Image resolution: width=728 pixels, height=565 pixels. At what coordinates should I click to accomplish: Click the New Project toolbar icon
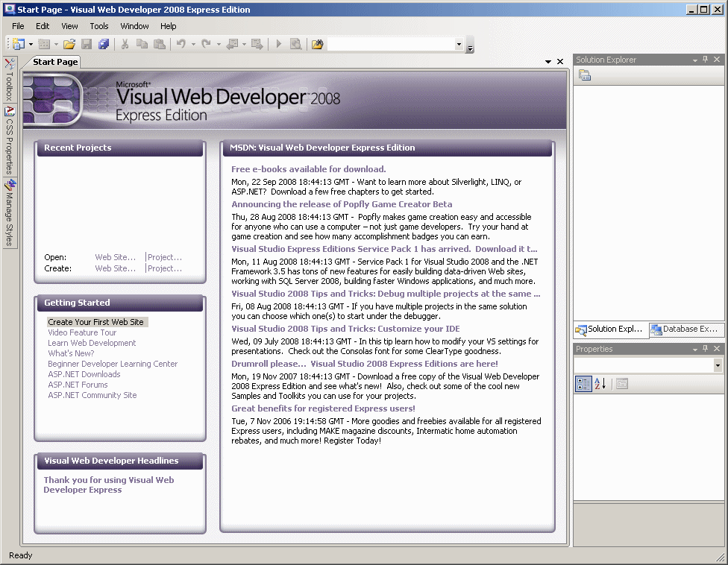19,44
